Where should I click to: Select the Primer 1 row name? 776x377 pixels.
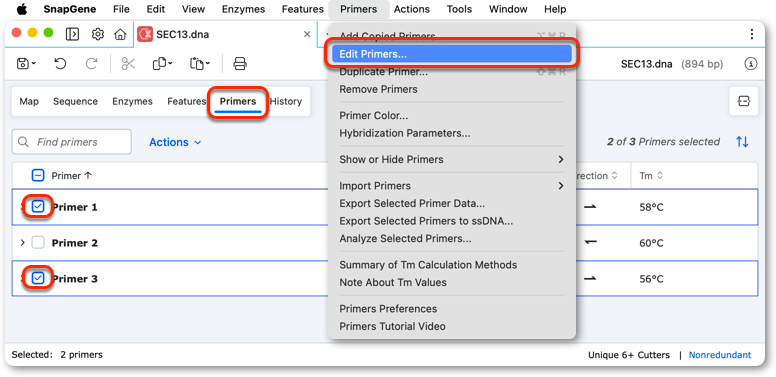[74, 207]
